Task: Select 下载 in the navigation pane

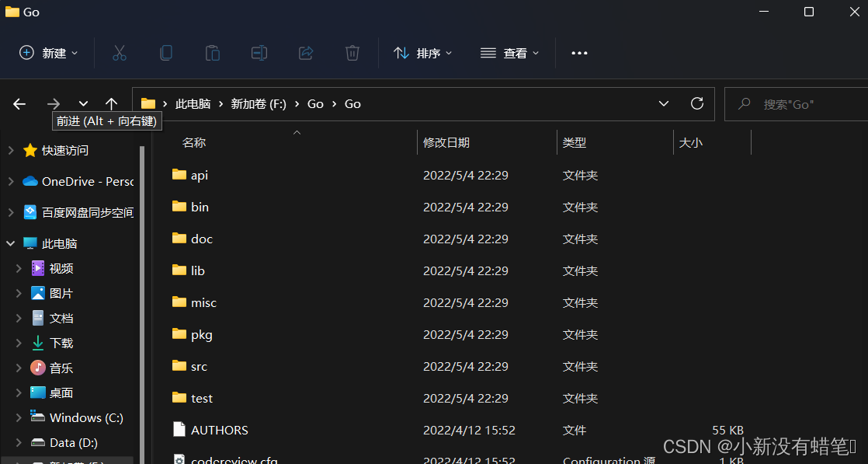Action: point(61,344)
